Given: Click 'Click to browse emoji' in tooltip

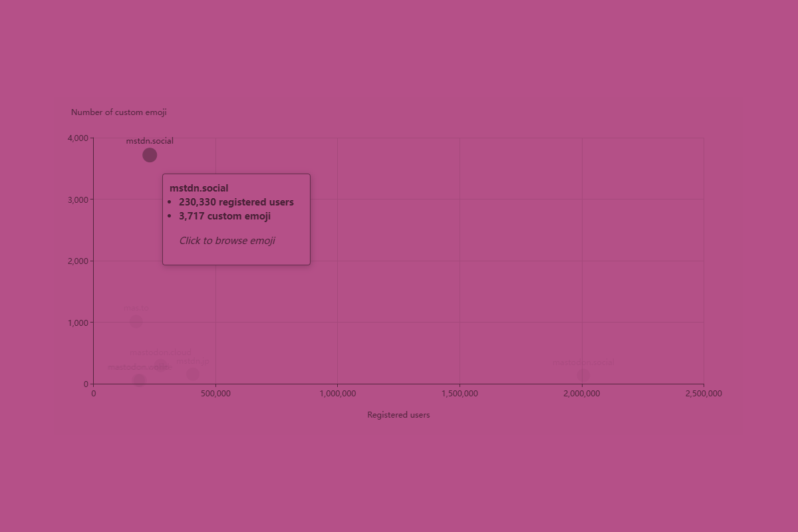Looking at the screenshot, I should pyautogui.click(x=227, y=241).
